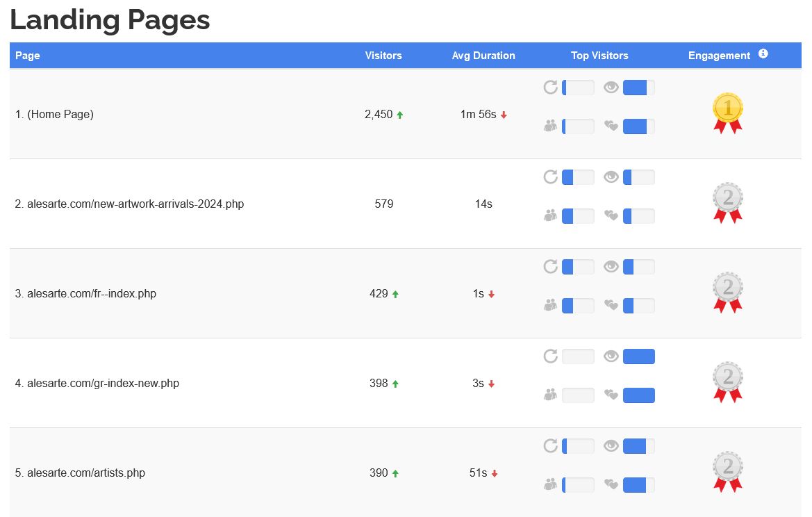Viewport: 812px width, 517px height.
Task: Click the hearts icon in artists.php row
Action: (x=611, y=484)
